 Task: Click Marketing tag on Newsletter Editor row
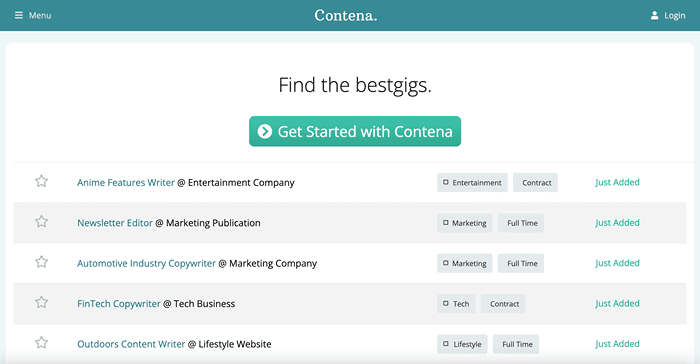tap(465, 223)
